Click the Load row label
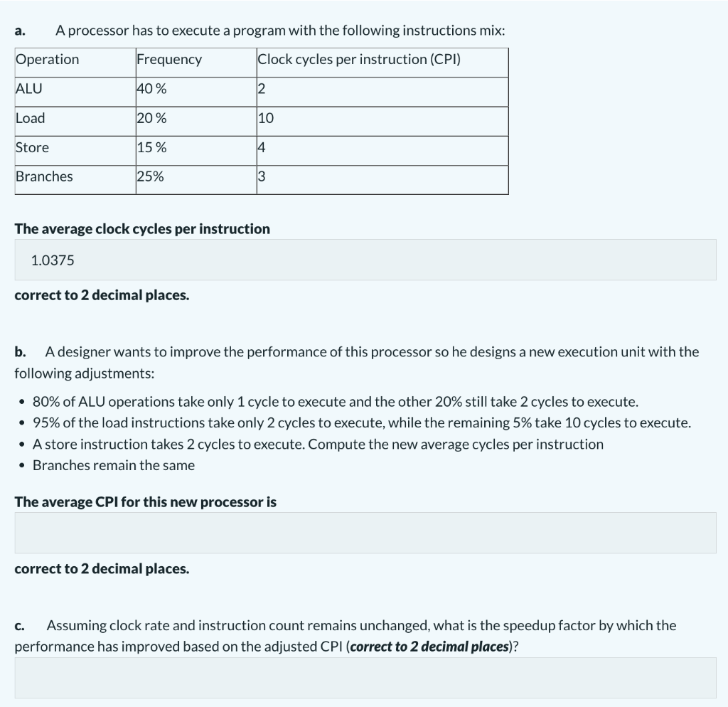This screenshot has height=707, width=728. tap(75, 121)
